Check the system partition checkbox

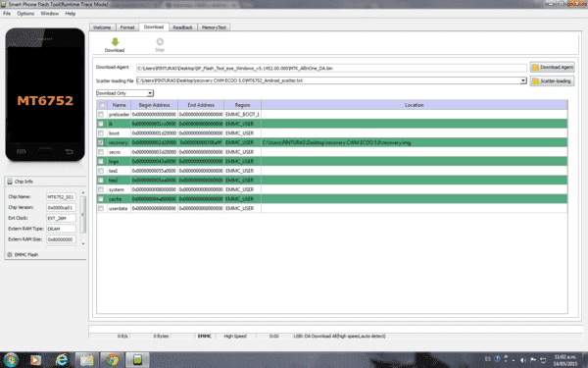(101, 189)
